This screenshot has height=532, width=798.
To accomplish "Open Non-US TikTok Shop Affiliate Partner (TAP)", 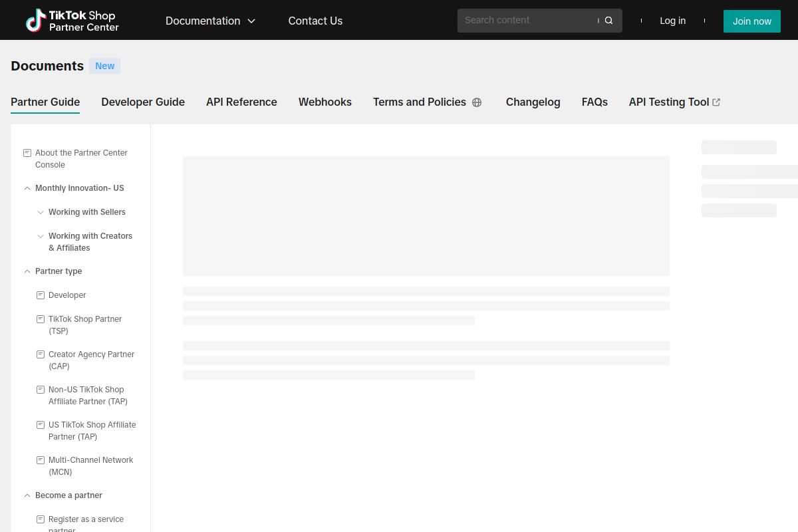I will click(88, 396).
